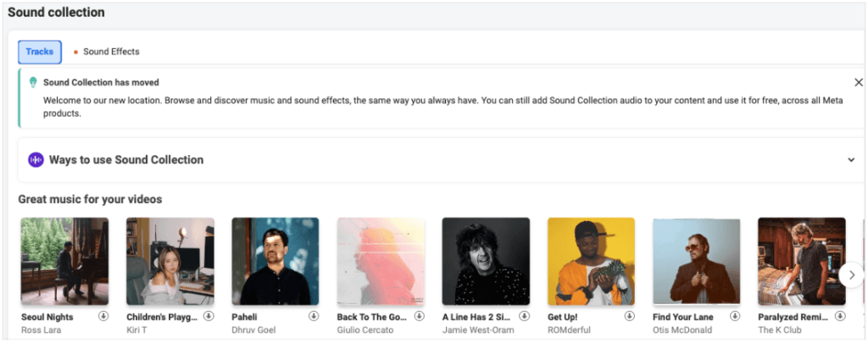
Task: Download A Line Has 2 Si... track
Action: [524, 316]
